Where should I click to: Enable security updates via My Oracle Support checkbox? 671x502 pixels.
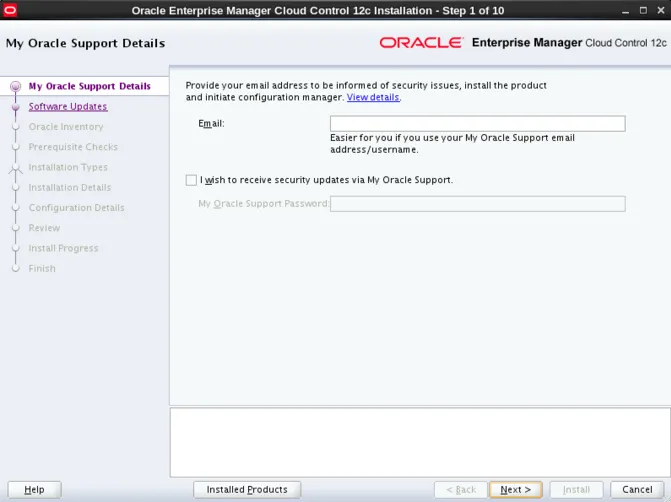click(191, 180)
